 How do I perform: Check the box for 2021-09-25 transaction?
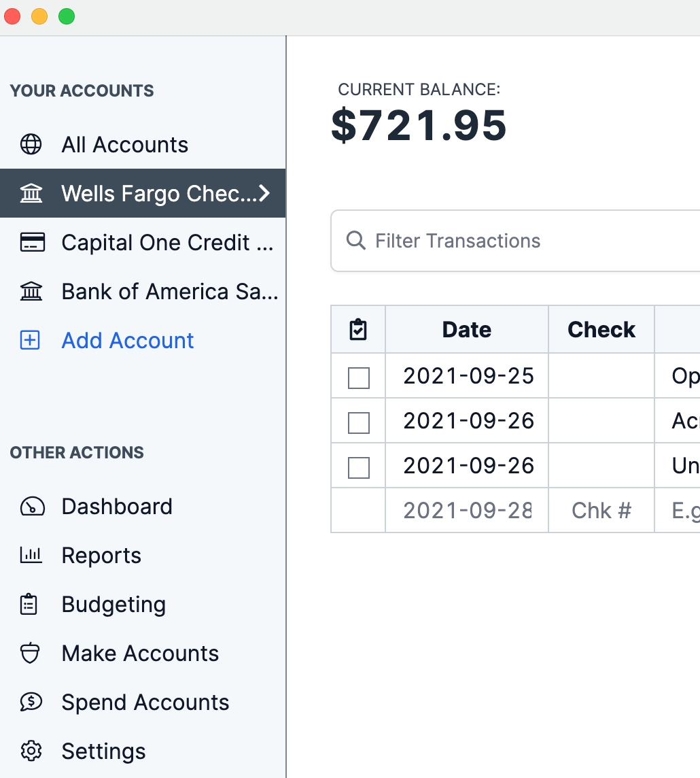tap(358, 377)
